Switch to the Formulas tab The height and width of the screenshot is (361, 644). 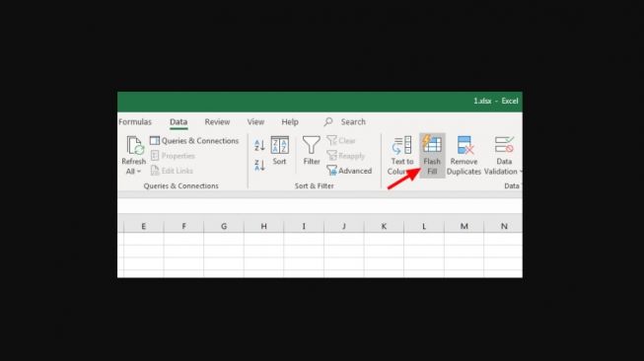tap(135, 122)
